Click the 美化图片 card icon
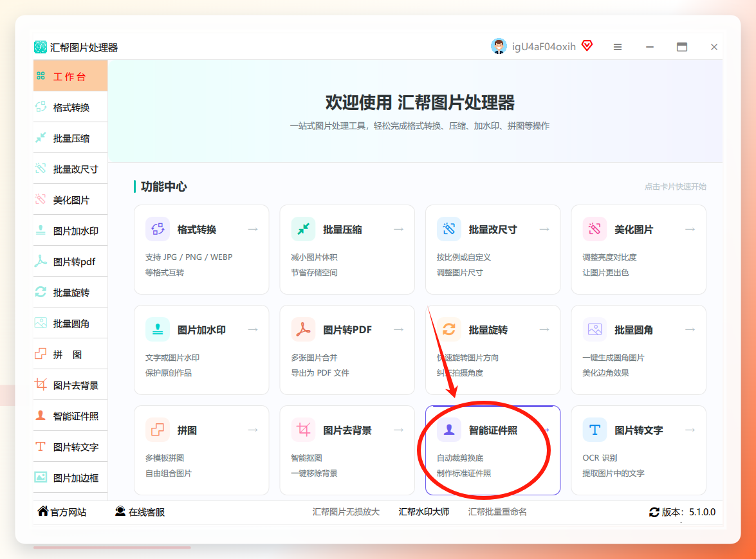 pyautogui.click(x=595, y=229)
